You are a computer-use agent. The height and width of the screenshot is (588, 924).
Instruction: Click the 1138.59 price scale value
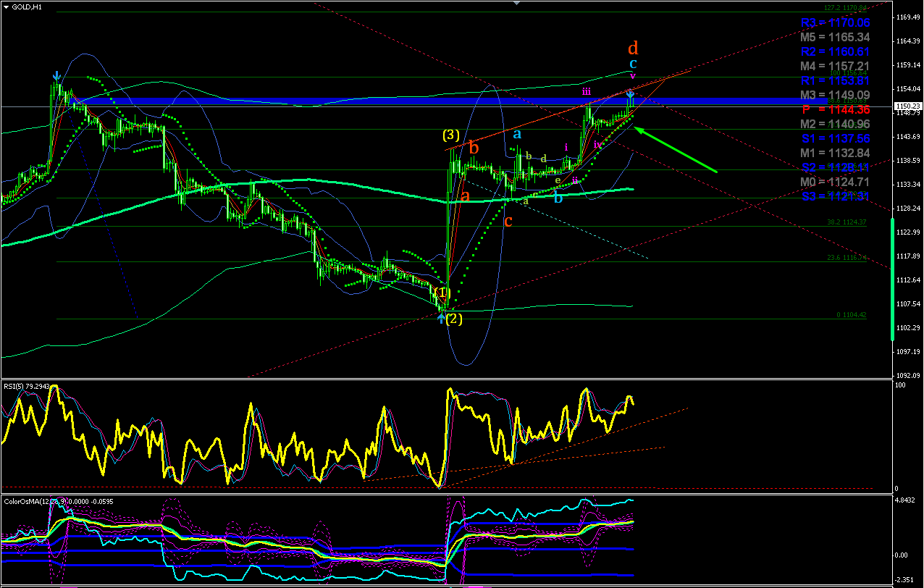(x=907, y=160)
